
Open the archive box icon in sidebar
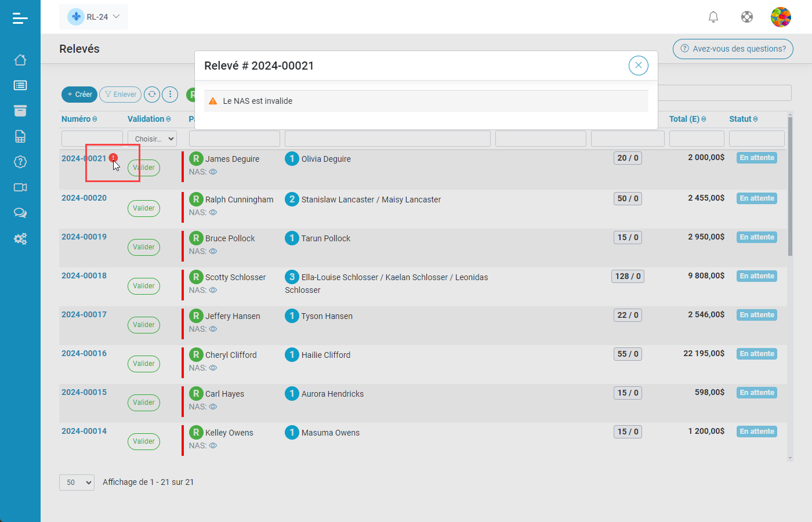(x=20, y=111)
